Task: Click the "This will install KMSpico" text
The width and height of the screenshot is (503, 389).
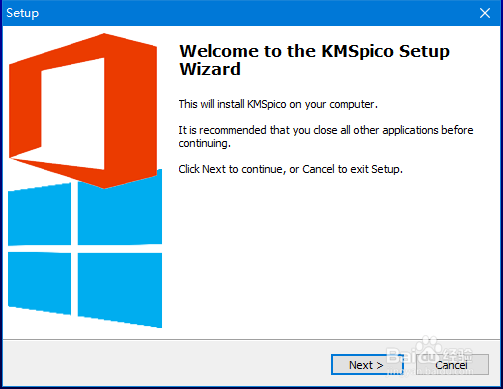Action: pos(278,104)
